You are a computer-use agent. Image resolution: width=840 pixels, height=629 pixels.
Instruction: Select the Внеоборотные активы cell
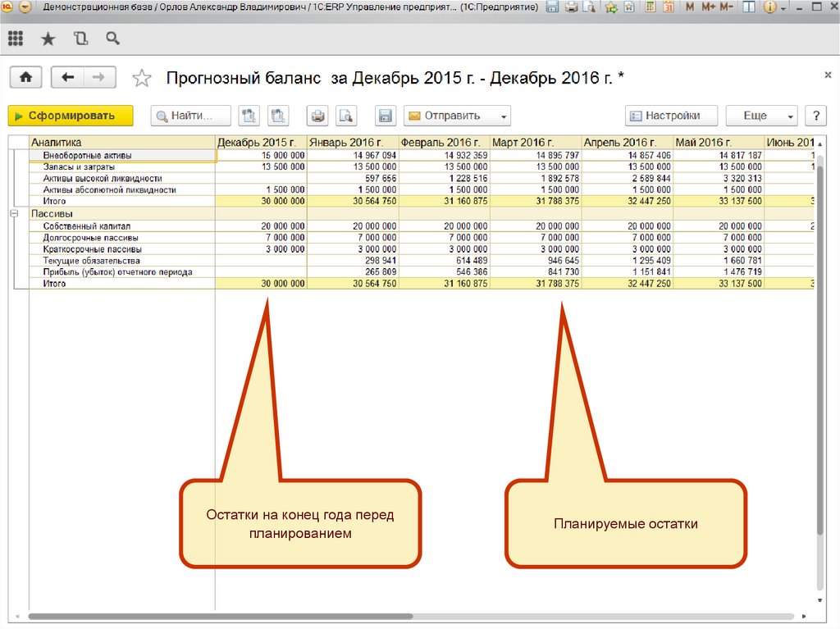[121, 155]
